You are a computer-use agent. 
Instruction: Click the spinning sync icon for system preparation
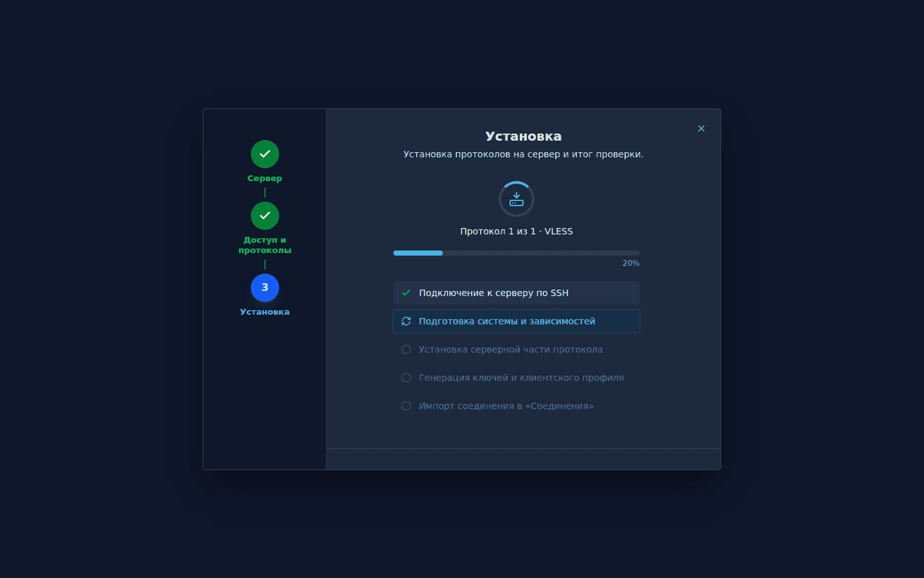406,321
